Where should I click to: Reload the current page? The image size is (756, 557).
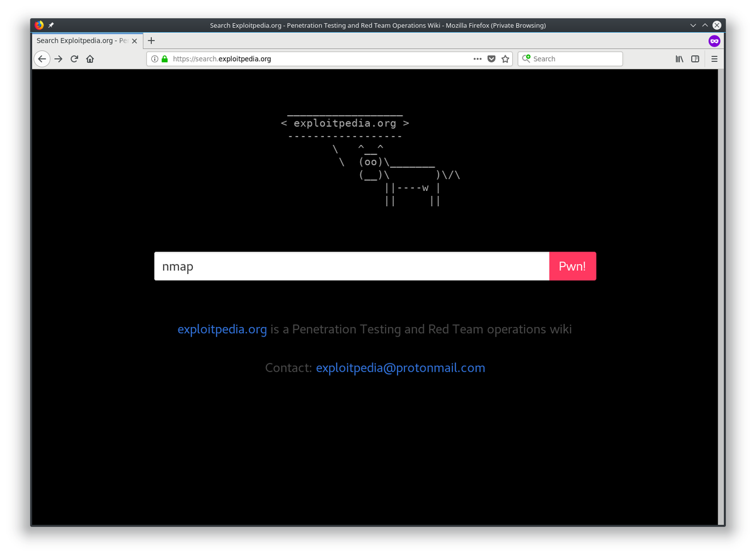(x=74, y=59)
